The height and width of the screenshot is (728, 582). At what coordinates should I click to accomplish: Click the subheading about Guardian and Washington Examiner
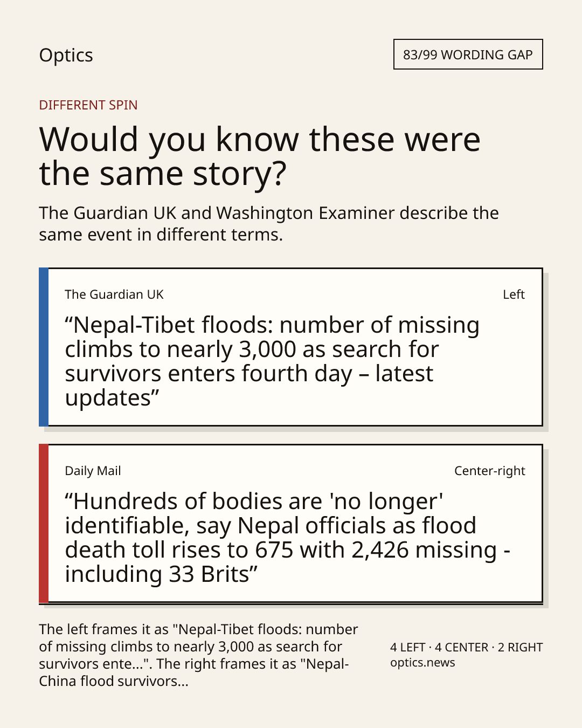268,224
